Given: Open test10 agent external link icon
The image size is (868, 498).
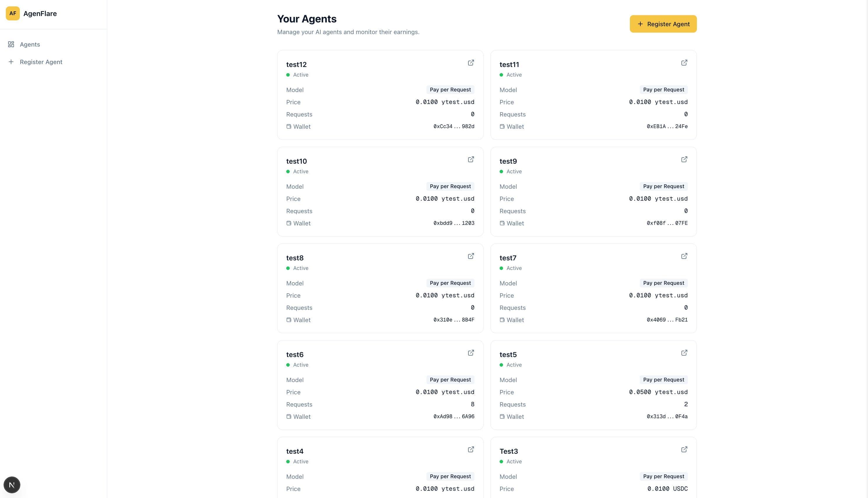Looking at the screenshot, I should coord(471,159).
